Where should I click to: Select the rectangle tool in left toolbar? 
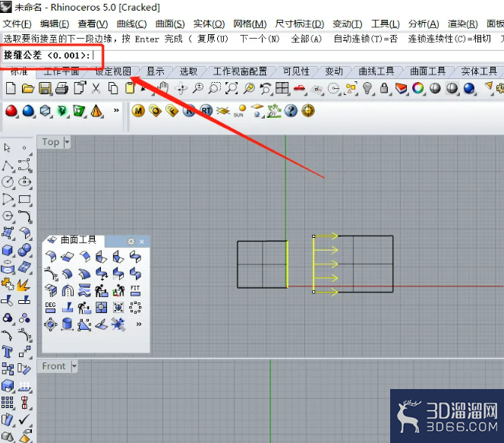24,199
